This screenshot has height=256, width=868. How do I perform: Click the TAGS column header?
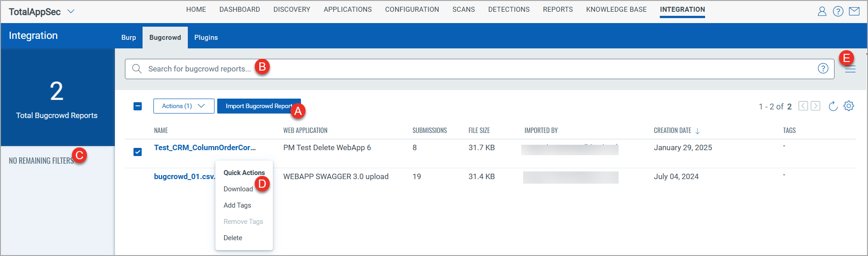point(789,131)
